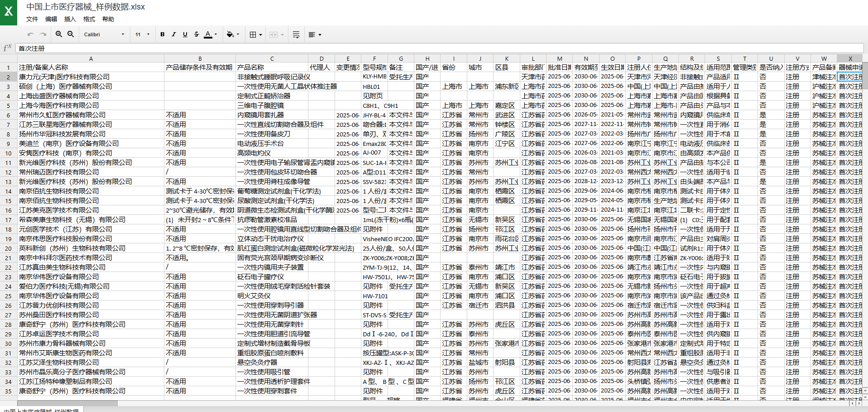The image size is (868, 412).
Task: Redo the last undone action
Action: (43, 34)
